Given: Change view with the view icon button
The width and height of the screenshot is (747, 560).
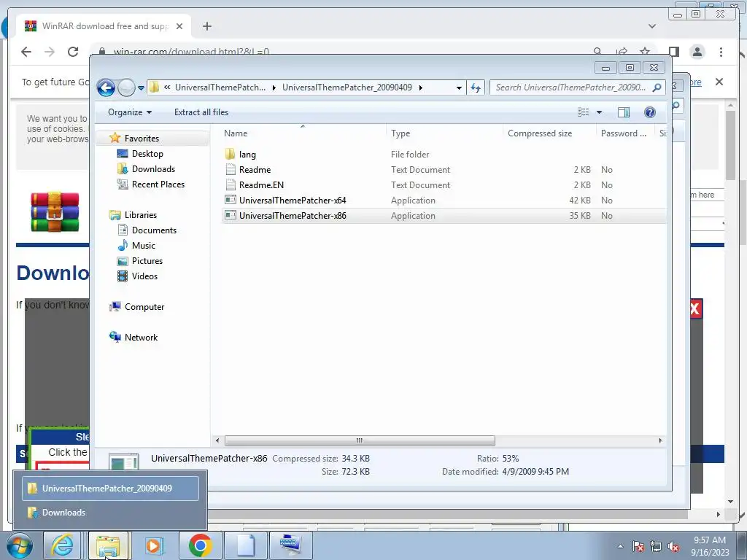Looking at the screenshot, I should click(x=583, y=112).
